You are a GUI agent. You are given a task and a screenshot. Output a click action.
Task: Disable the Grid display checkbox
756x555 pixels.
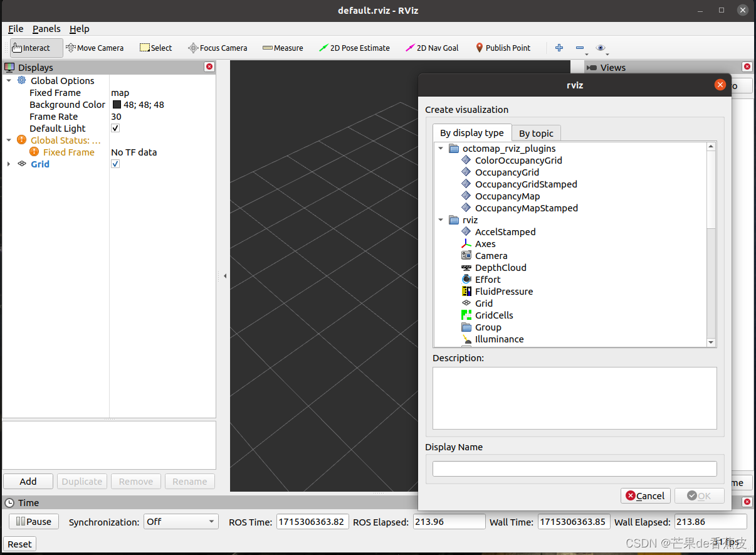(x=115, y=164)
